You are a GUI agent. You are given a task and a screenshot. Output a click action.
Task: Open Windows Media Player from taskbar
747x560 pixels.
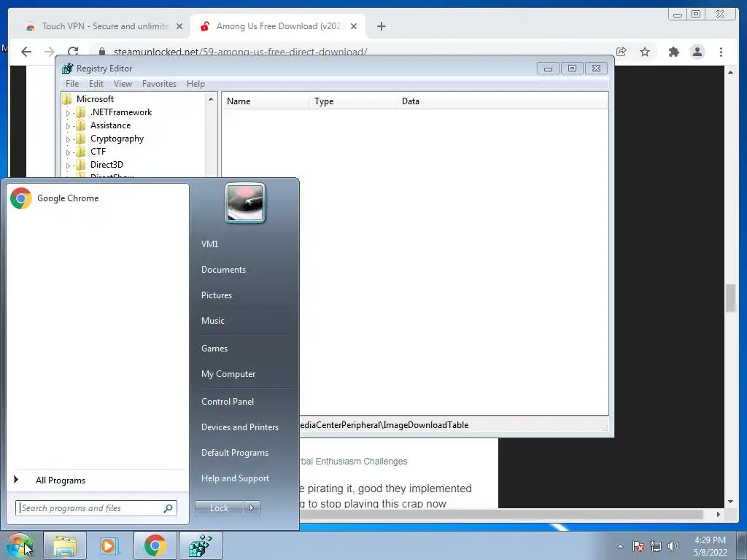[109, 545]
